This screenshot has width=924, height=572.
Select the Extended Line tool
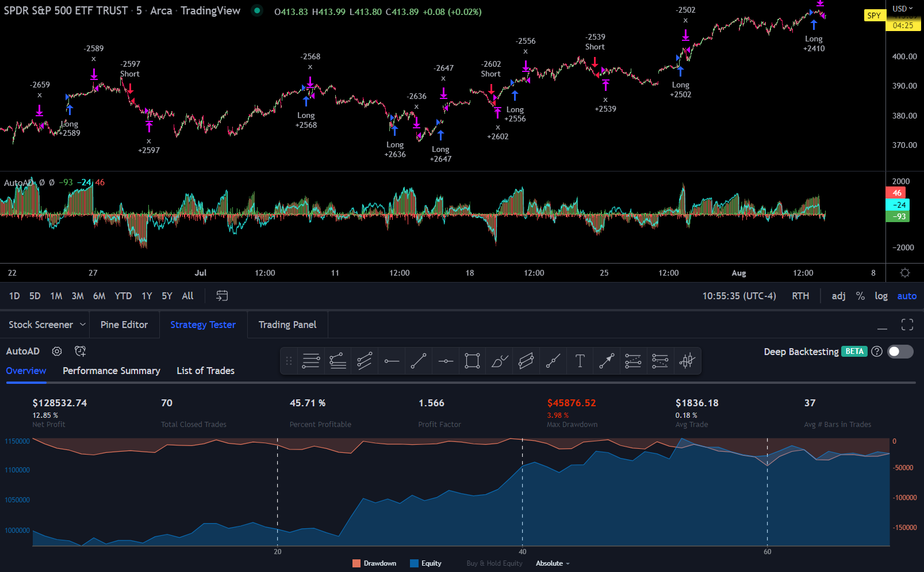click(553, 361)
